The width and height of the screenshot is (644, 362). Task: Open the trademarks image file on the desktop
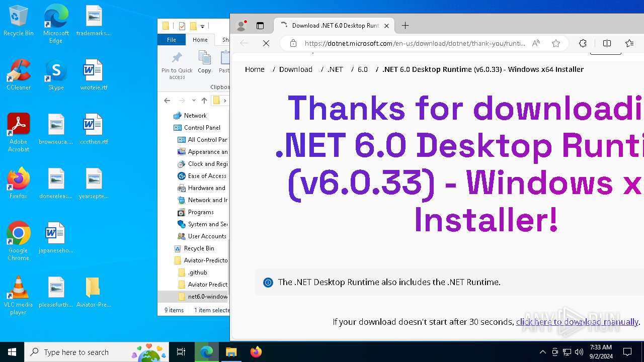click(x=93, y=21)
